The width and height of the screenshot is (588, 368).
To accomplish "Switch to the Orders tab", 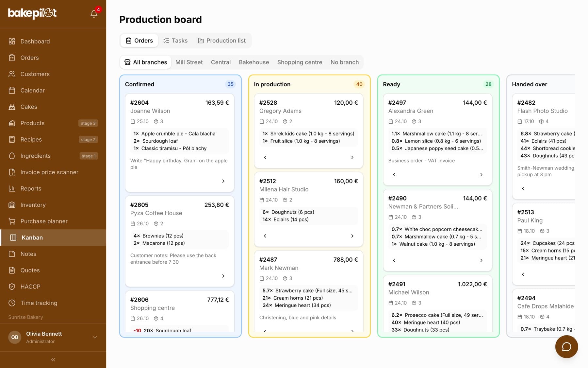I will 139,41.
